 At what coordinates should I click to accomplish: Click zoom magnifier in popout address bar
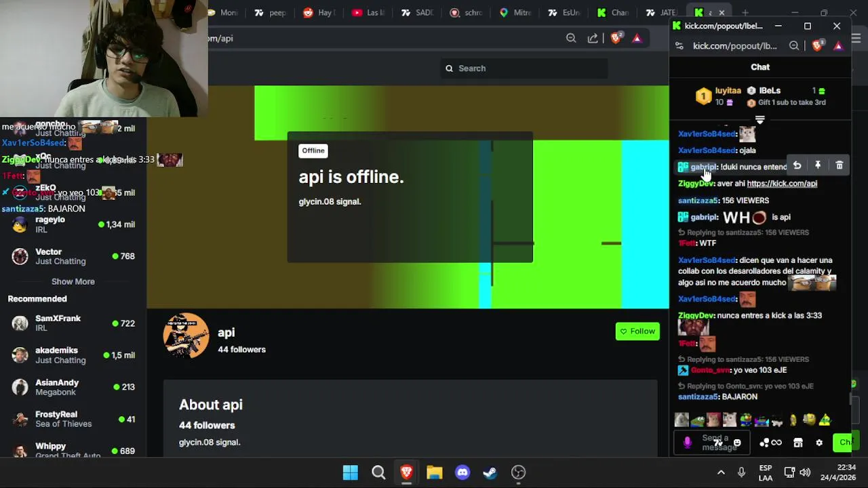(x=794, y=45)
